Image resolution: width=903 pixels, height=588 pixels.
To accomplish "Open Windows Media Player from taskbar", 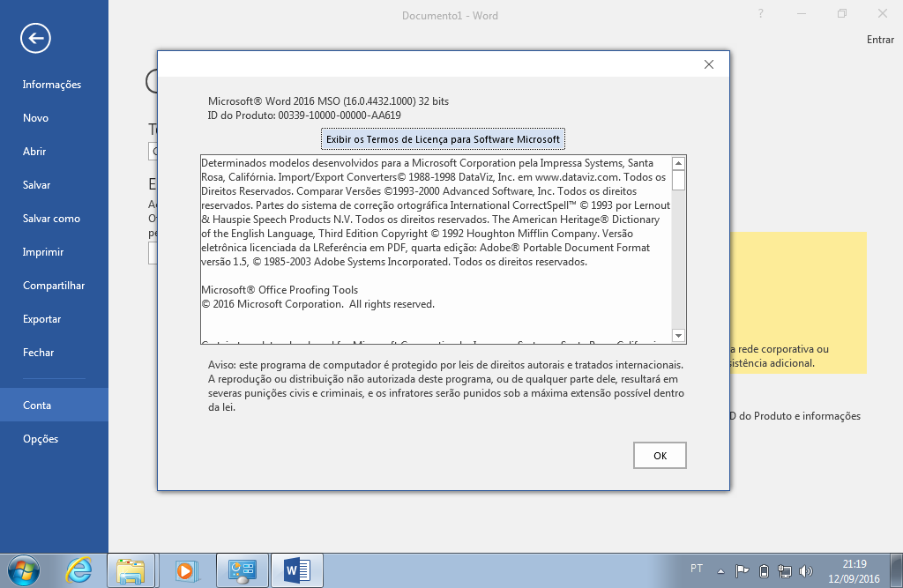I will tap(185, 570).
